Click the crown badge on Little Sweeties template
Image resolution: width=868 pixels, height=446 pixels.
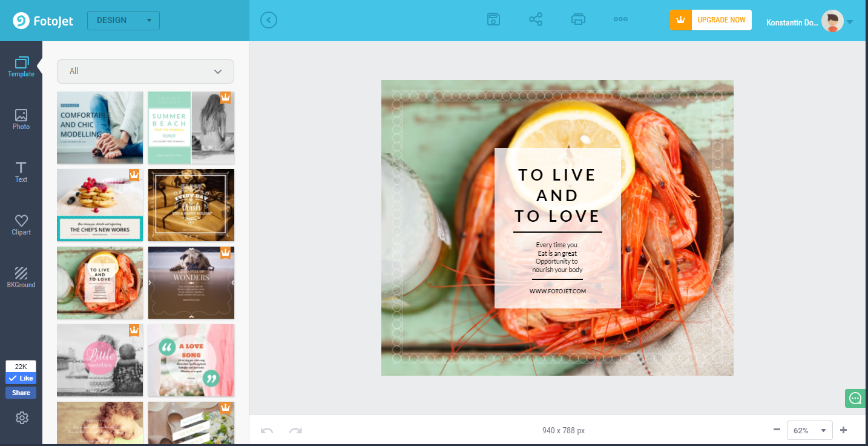tap(134, 330)
